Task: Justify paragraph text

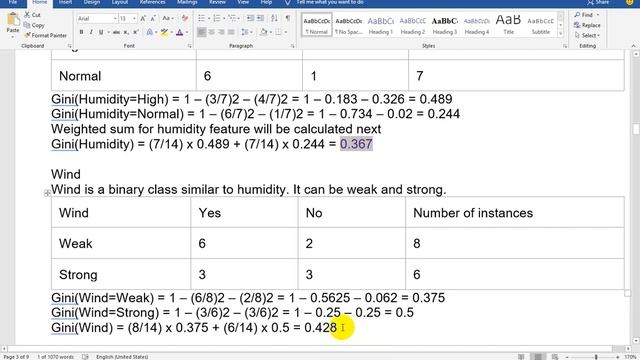Action: pos(231,32)
